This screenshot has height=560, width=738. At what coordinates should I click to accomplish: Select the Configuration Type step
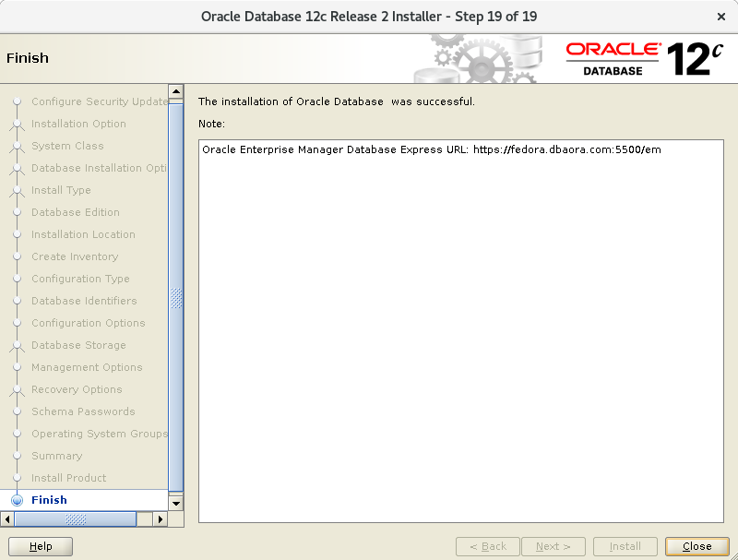[x=80, y=279]
